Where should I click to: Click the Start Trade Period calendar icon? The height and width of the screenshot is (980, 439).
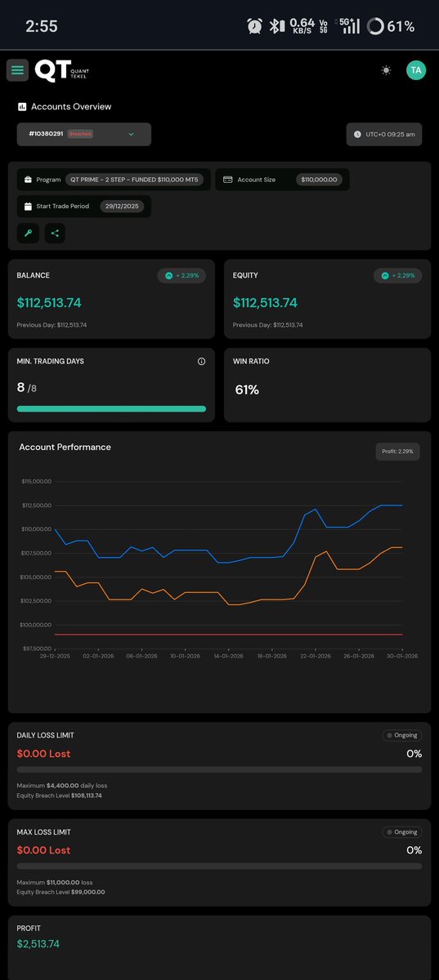coord(28,207)
